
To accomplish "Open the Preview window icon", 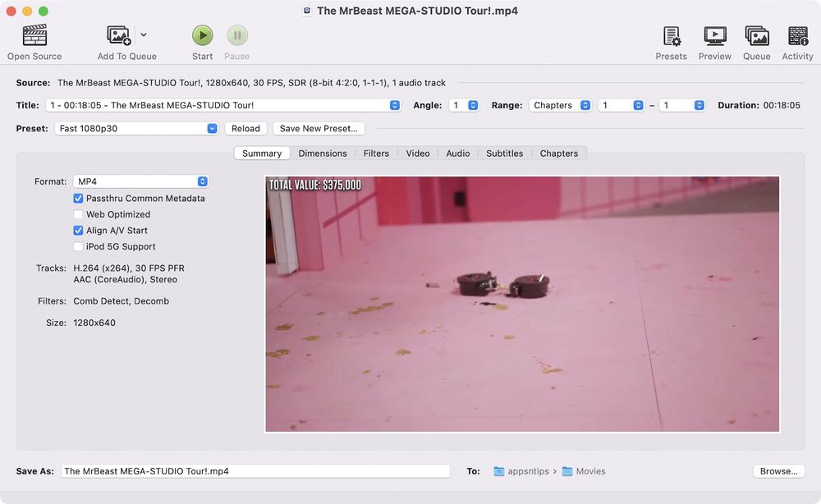I will pyautogui.click(x=714, y=36).
